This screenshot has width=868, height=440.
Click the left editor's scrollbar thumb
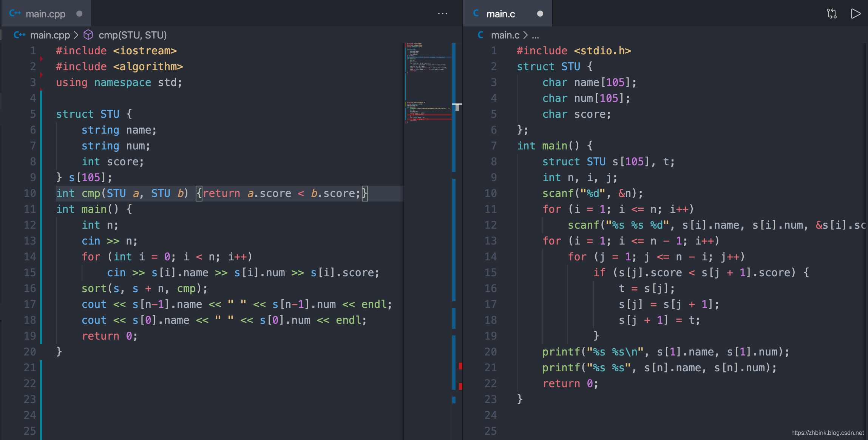click(x=457, y=107)
